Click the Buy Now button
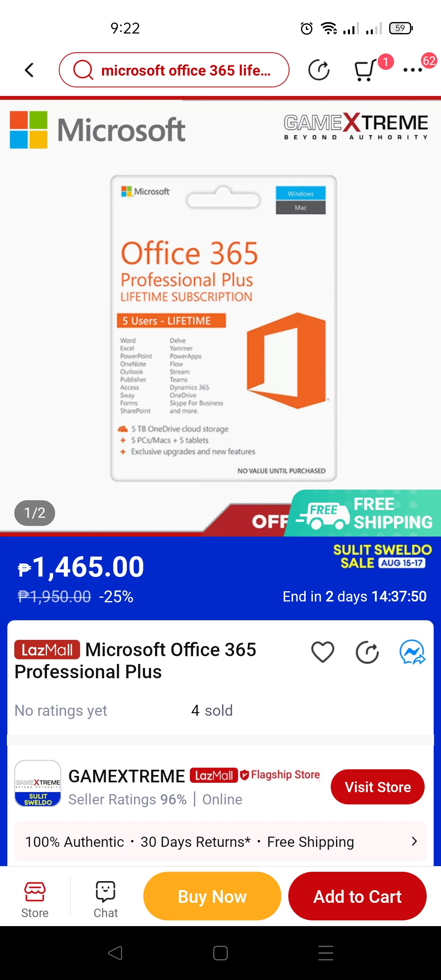 pyautogui.click(x=212, y=896)
